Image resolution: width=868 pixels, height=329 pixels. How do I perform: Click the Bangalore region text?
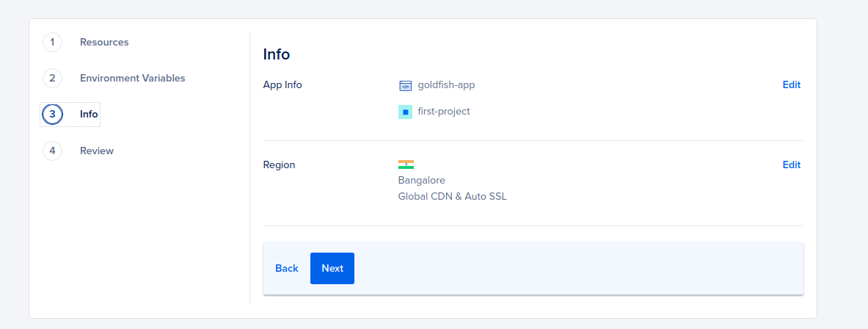point(422,181)
